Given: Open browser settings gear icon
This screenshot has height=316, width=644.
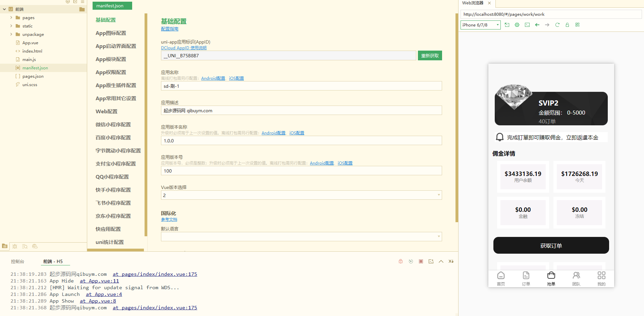Looking at the screenshot, I should click(x=517, y=25).
